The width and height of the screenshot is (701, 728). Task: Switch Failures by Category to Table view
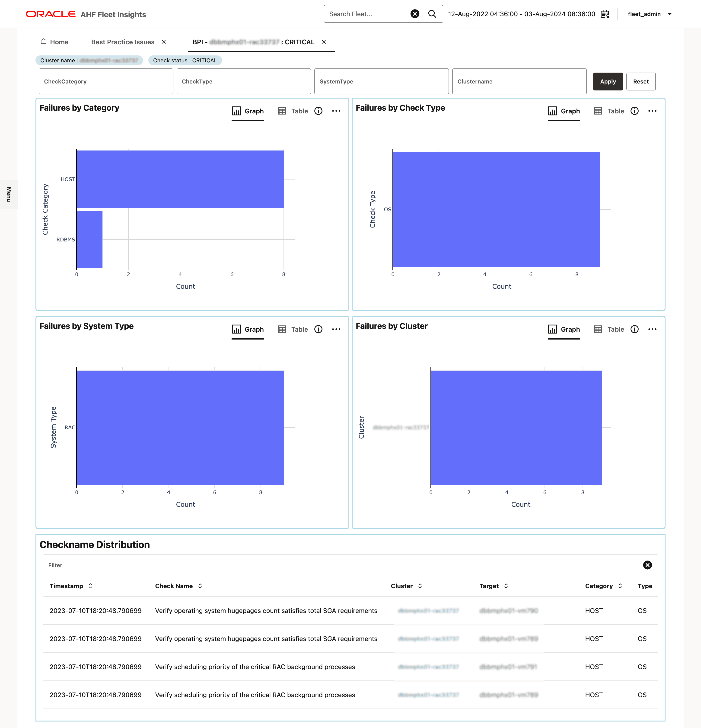pyautogui.click(x=293, y=111)
